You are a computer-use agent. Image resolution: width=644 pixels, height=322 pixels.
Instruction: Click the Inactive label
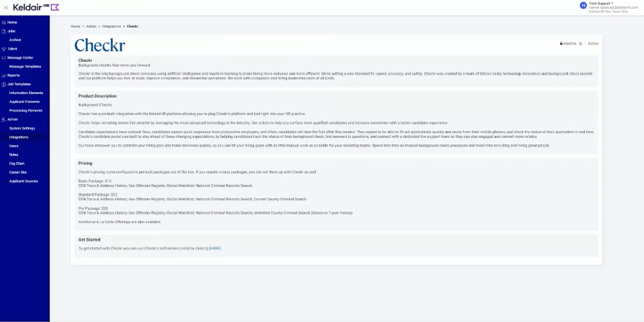click(x=569, y=44)
